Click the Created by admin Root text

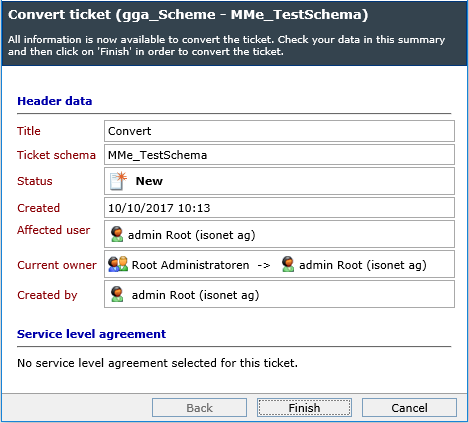pos(195,295)
